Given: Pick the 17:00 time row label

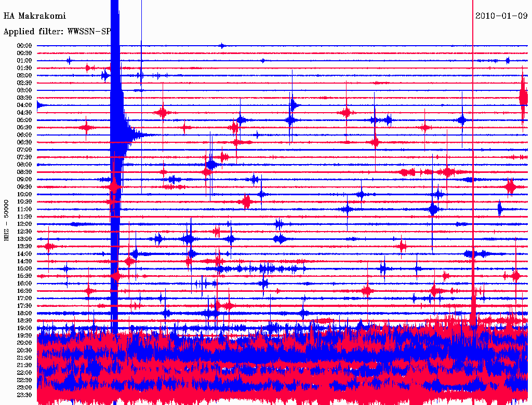Looking at the screenshot, I should click(24, 299).
